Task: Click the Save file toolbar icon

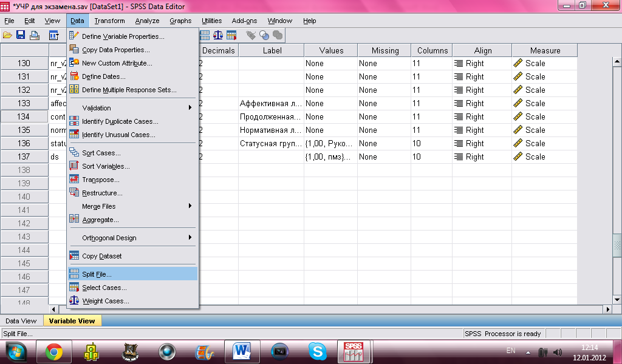Action: (x=21, y=35)
